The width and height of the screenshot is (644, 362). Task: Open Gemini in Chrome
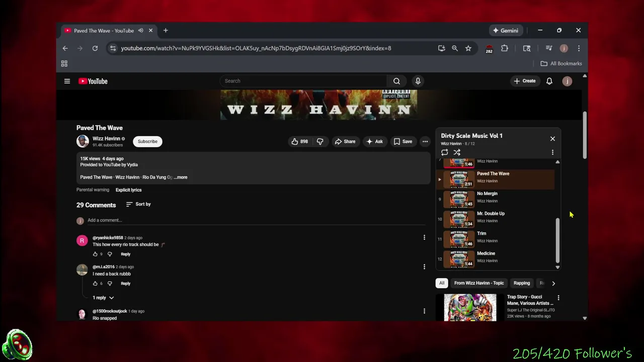[x=506, y=31]
